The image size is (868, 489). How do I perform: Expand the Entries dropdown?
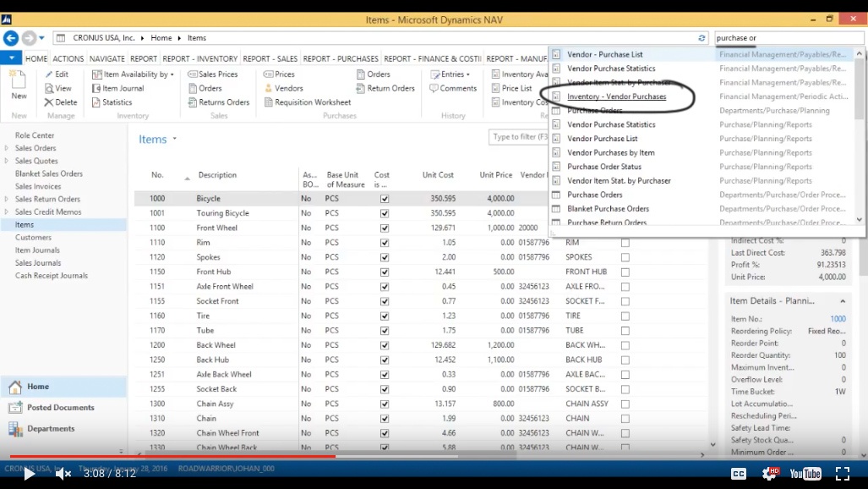[x=467, y=74]
